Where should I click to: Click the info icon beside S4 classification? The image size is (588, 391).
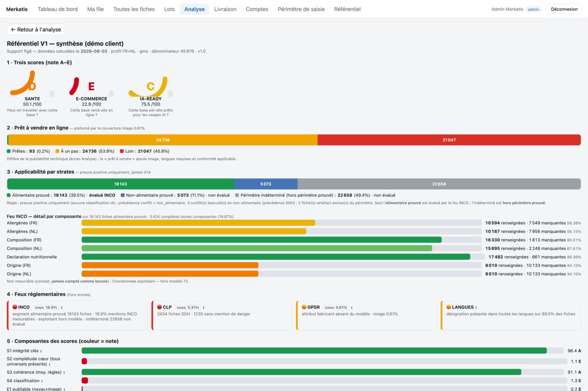point(42,381)
